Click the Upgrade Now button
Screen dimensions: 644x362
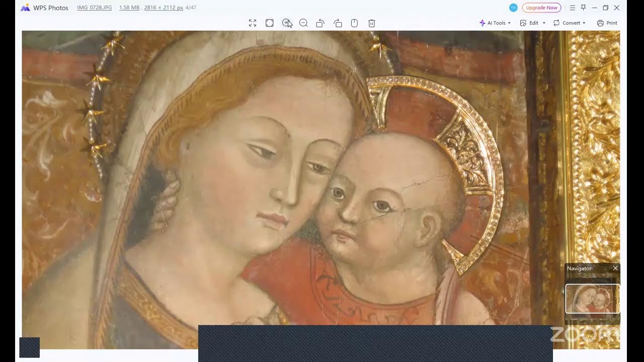point(541,8)
